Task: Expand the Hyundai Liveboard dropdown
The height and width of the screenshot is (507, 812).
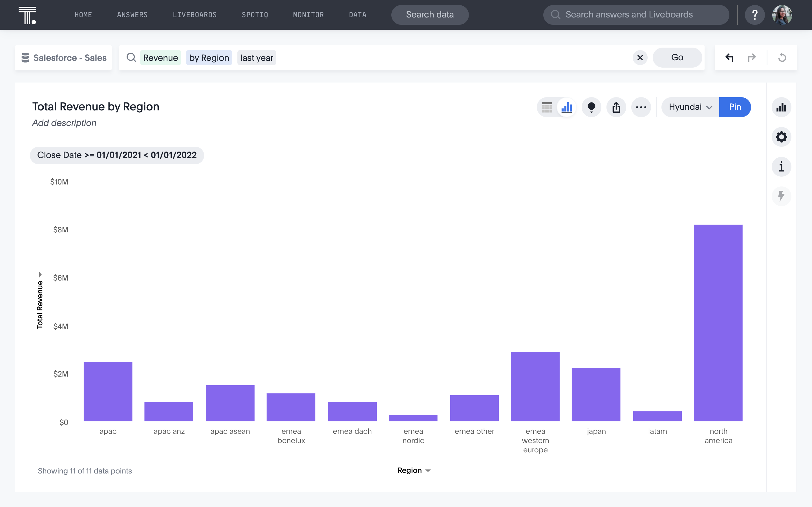Action: [x=690, y=107]
